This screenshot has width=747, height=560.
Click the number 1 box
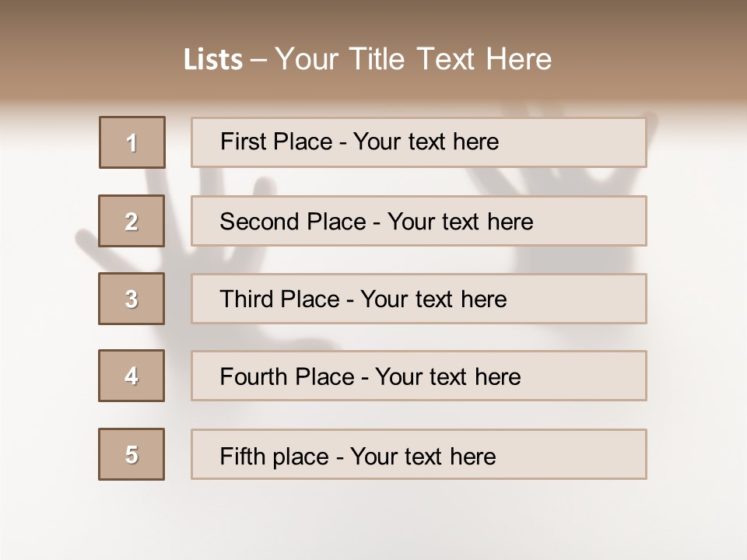click(x=132, y=142)
